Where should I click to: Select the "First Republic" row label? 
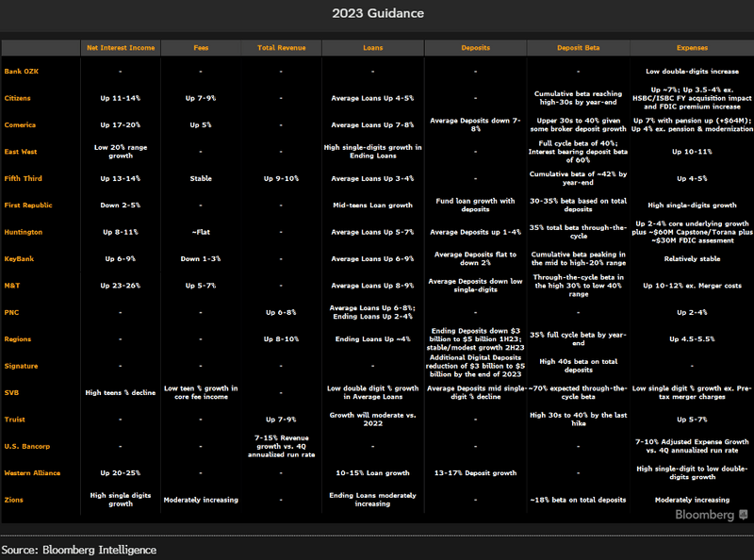(28, 206)
